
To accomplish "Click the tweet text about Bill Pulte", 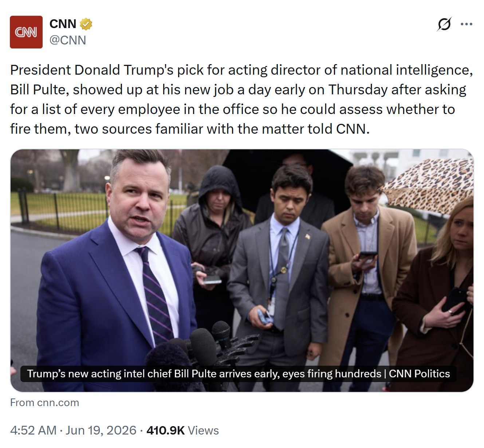I will pos(241,99).
